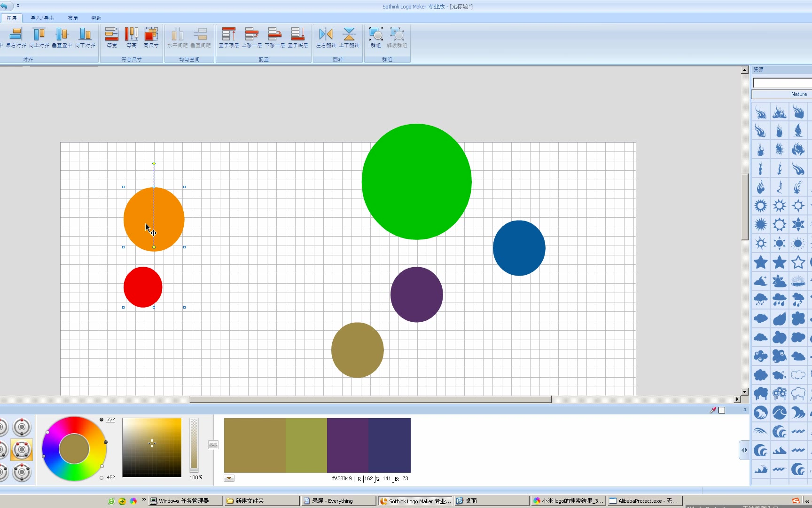Open the 布局 ribbon tab
Viewport: 812px width, 508px height.
tap(73, 18)
